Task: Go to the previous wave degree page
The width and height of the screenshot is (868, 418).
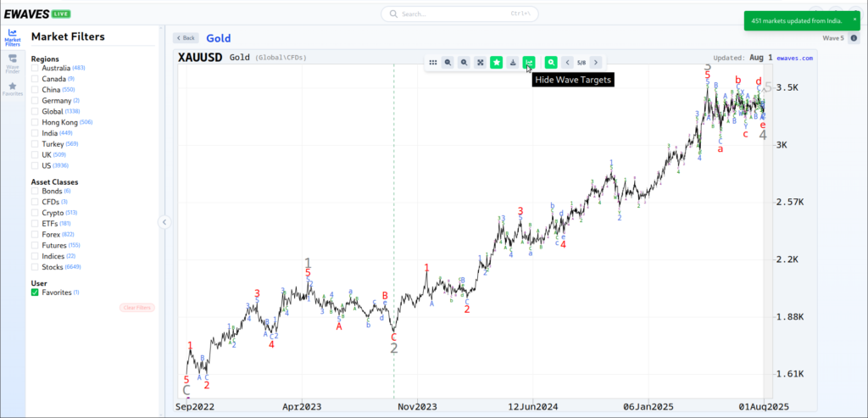Action: [567, 62]
